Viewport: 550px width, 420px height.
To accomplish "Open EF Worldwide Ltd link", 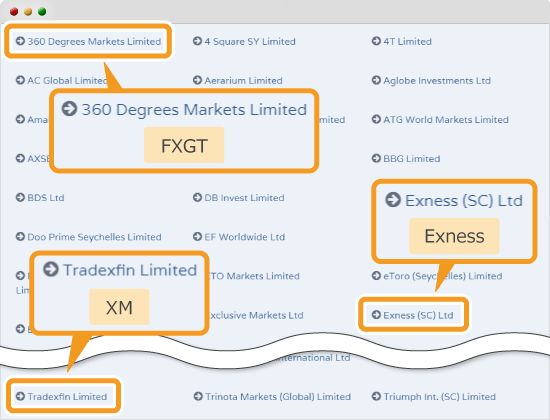I will point(244,237).
